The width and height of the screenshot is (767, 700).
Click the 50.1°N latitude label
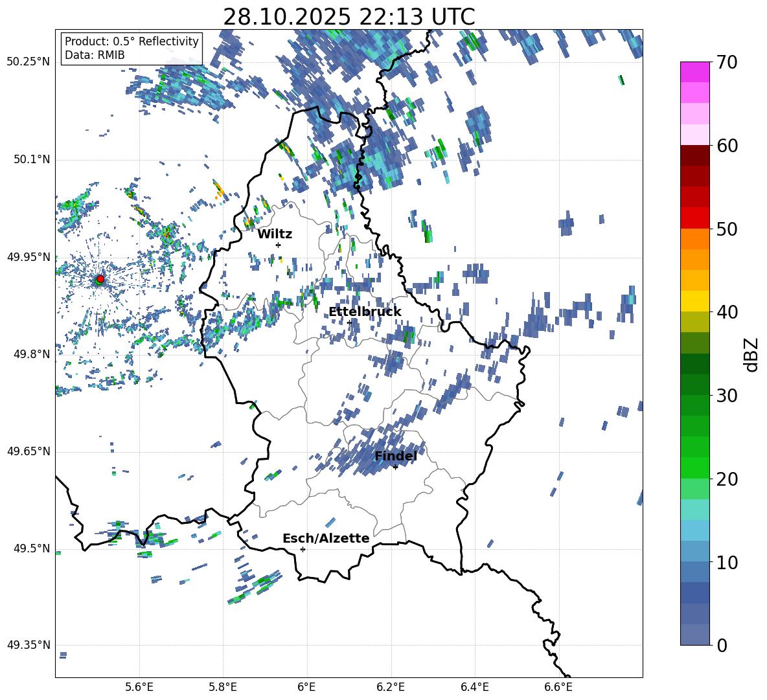32,159
